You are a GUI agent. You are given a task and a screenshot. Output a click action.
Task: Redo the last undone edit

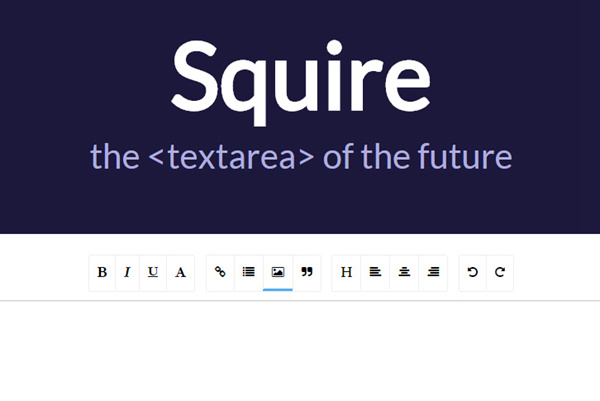click(500, 272)
